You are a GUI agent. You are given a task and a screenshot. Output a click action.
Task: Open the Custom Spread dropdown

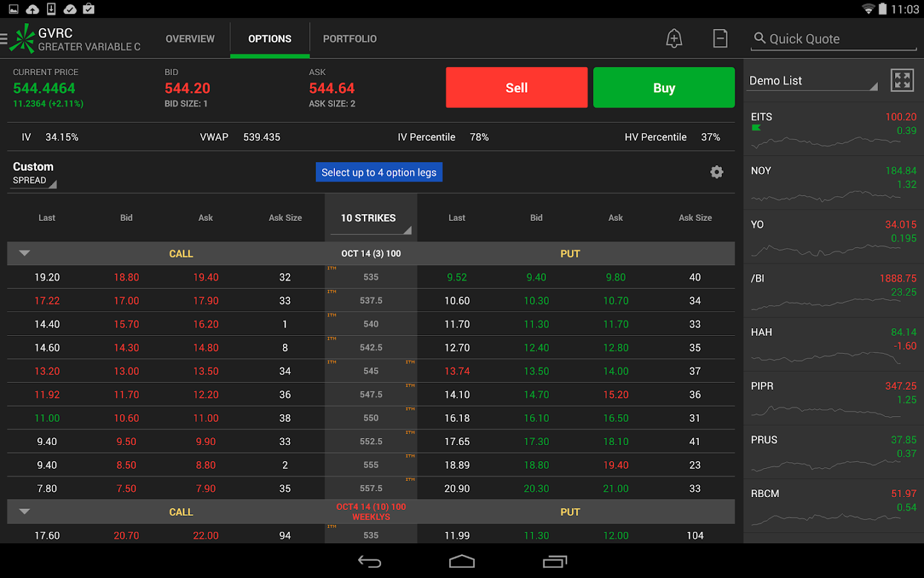34,173
